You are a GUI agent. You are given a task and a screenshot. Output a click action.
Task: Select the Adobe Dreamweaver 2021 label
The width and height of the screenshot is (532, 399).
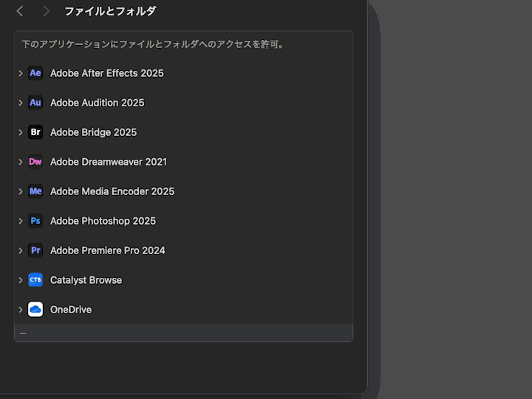click(x=109, y=162)
